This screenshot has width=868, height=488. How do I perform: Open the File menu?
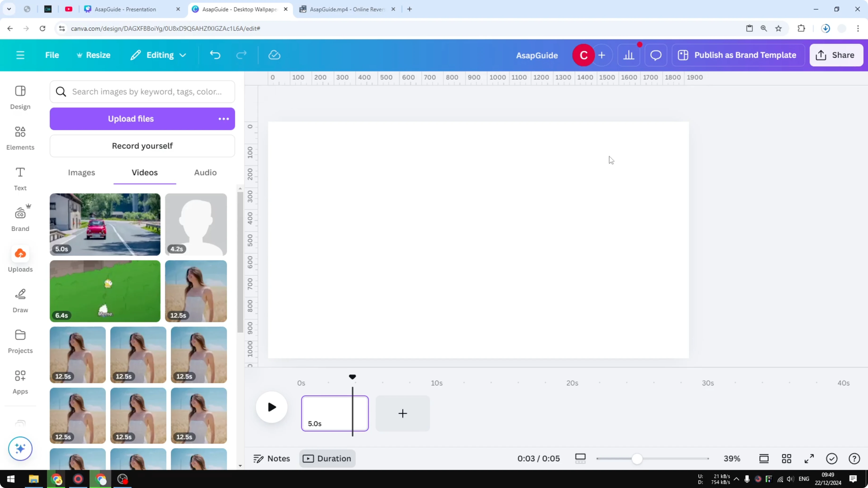[52, 55]
